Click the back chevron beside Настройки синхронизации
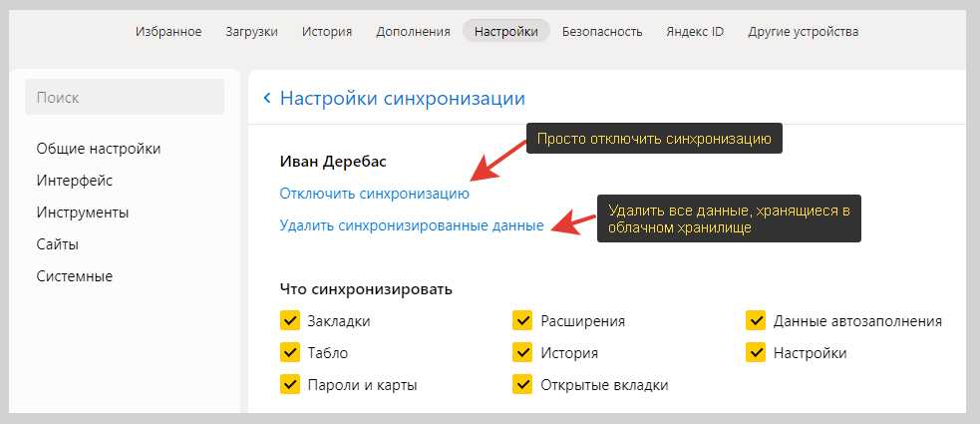Image resolution: width=980 pixels, height=424 pixels. point(266,98)
